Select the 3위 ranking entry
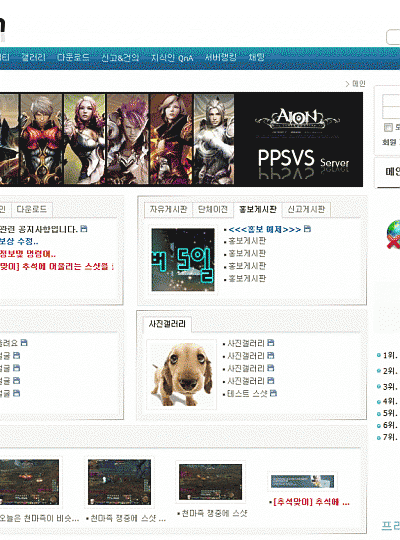Screen dimensions: 400x540 [x=390, y=386]
